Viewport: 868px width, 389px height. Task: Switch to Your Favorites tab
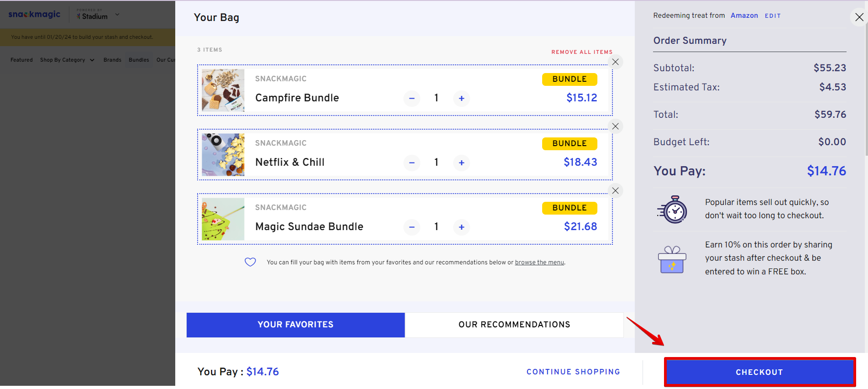(296, 325)
